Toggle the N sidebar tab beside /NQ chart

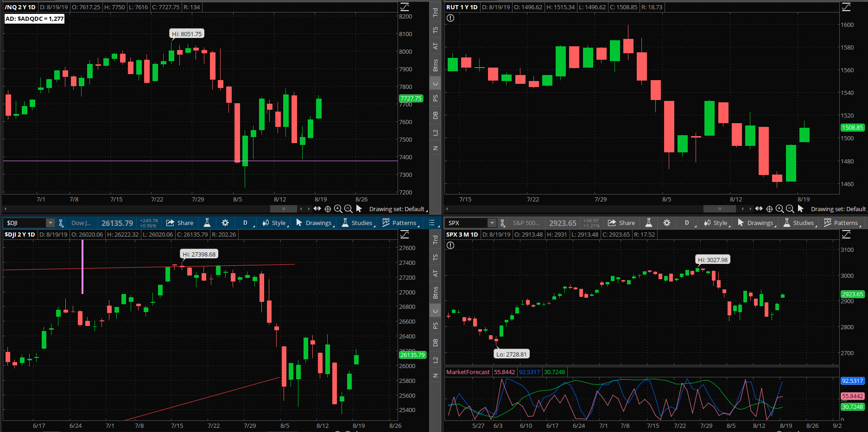(435, 148)
